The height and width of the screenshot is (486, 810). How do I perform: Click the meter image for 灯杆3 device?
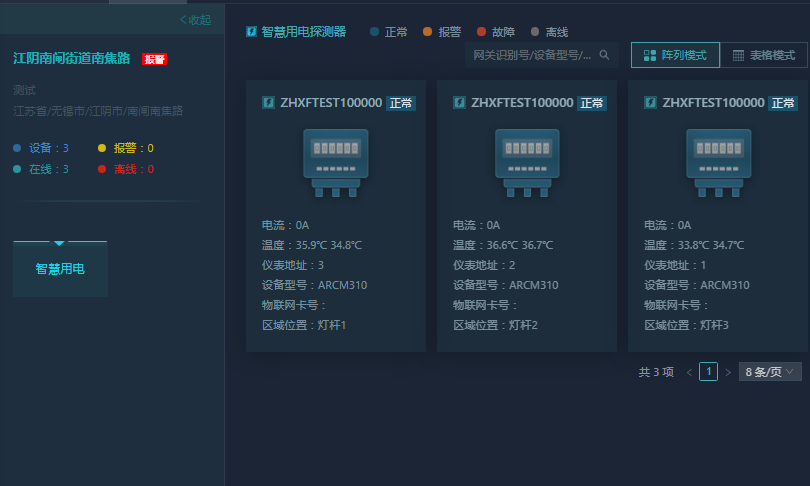tap(718, 161)
